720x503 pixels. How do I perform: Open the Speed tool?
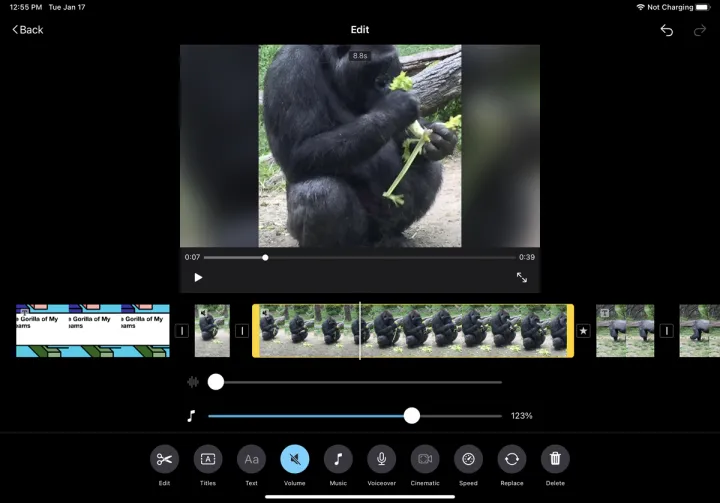tap(468, 459)
